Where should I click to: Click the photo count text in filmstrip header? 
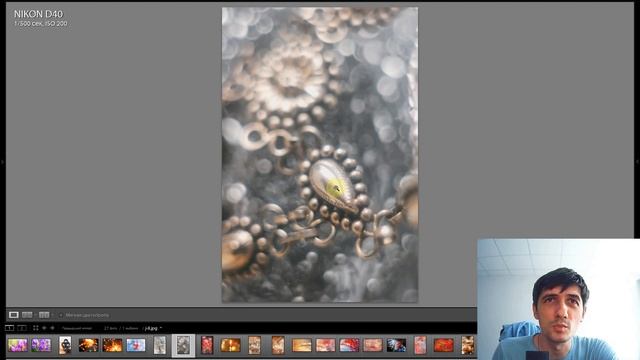[121, 328]
